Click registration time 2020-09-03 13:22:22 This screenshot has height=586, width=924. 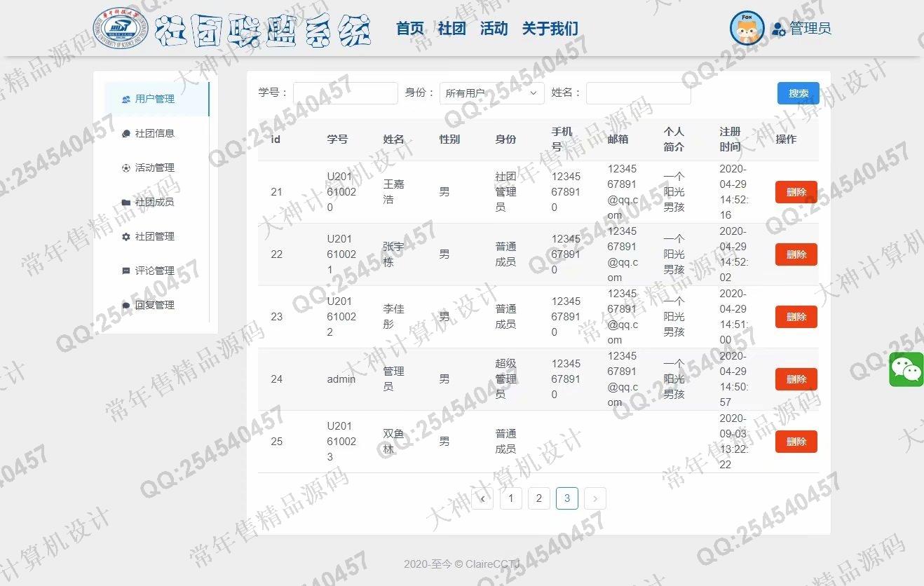[x=734, y=442]
